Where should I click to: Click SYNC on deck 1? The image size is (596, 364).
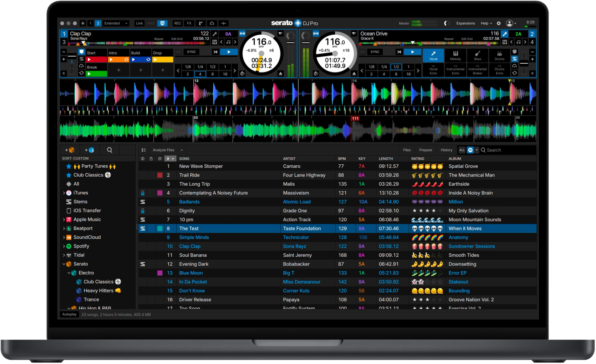click(191, 52)
